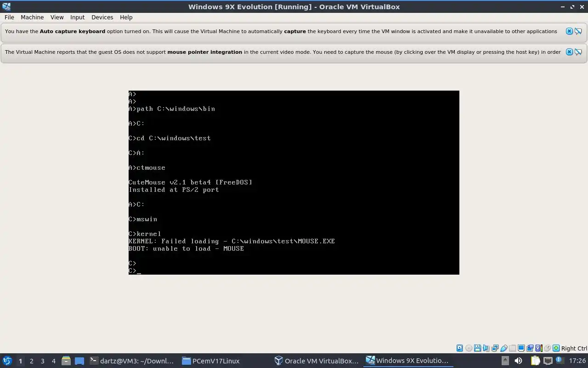The image size is (588, 368).
Task: Maximize the VirtualBox VM window
Action: click(x=572, y=7)
